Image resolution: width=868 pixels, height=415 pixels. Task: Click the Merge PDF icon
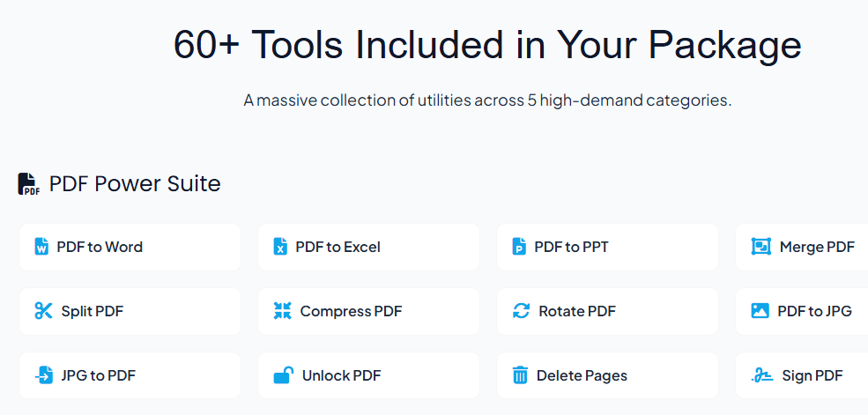[760, 247]
